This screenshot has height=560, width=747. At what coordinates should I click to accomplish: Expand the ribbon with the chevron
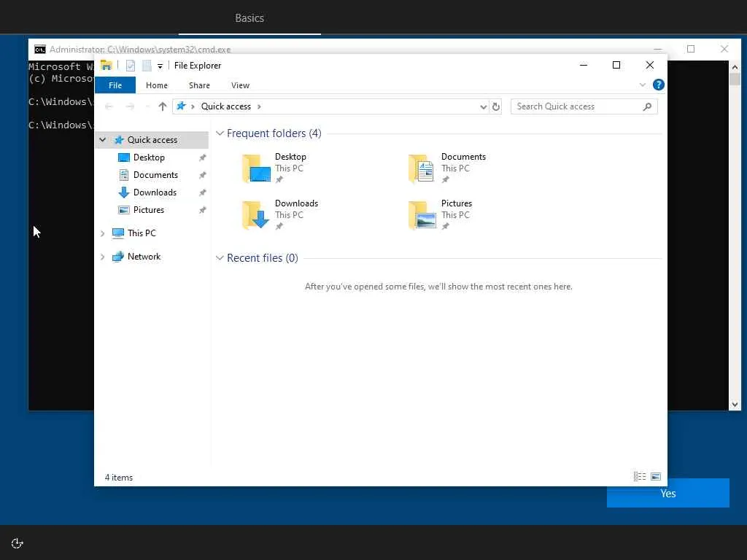tap(642, 85)
